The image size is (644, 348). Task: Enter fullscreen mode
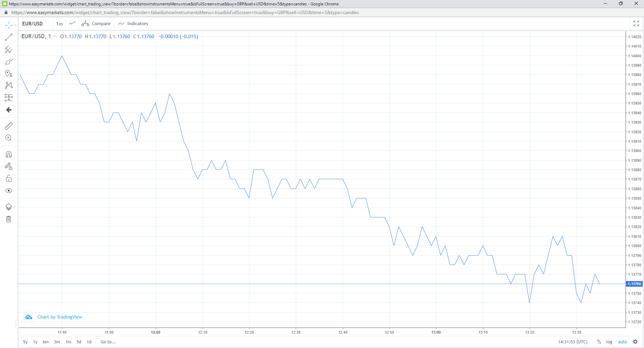pyautogui.click(x=636, y=23)
